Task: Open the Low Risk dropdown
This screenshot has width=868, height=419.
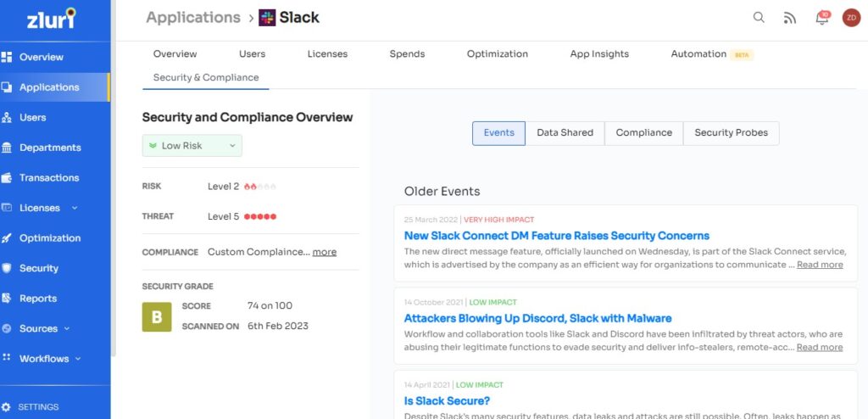Action: tap(192, 146)
